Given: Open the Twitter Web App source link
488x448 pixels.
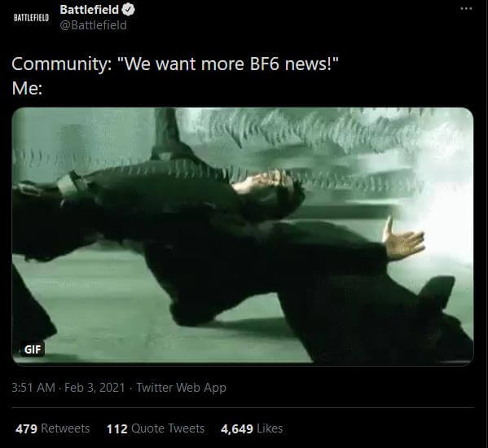Looking at the screenshot, I should pyautogui.click(x=182, y=388).
